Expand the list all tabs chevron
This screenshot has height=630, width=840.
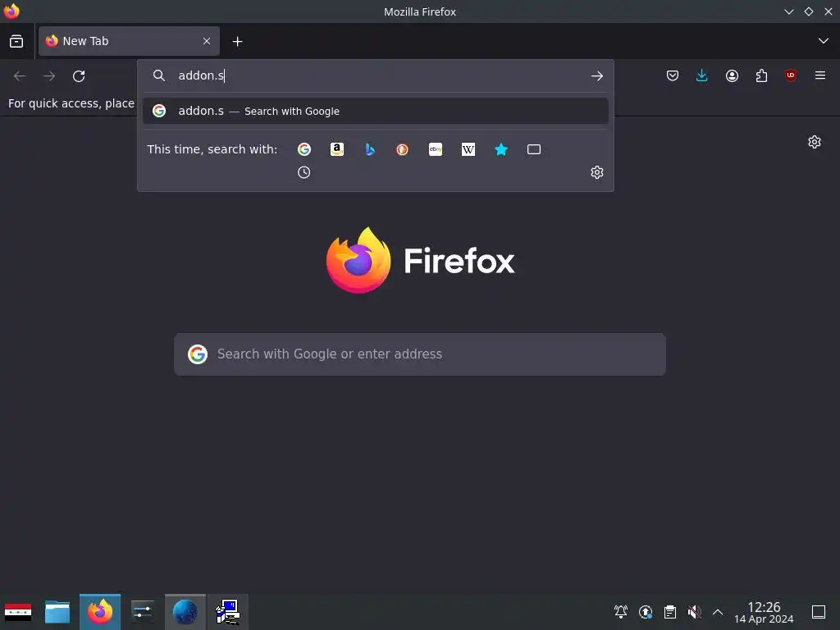[x=823, y=41]
